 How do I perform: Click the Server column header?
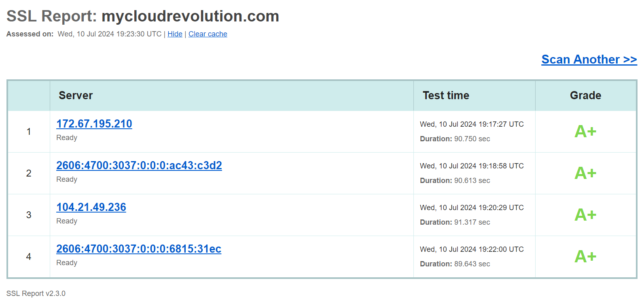pos(76,96)
